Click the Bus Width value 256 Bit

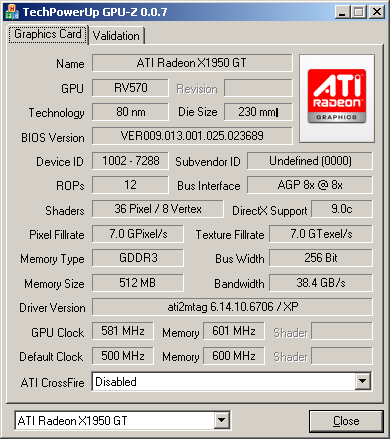tap(321, 258)
